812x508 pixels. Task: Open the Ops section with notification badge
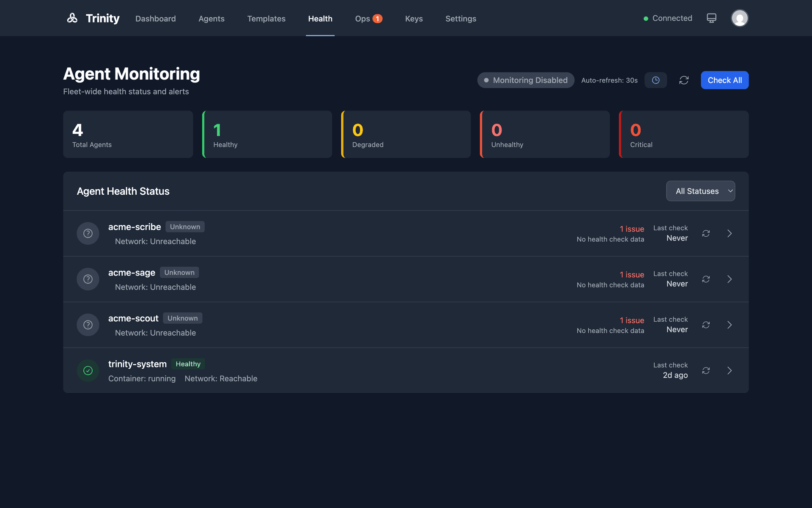point(368,19)
